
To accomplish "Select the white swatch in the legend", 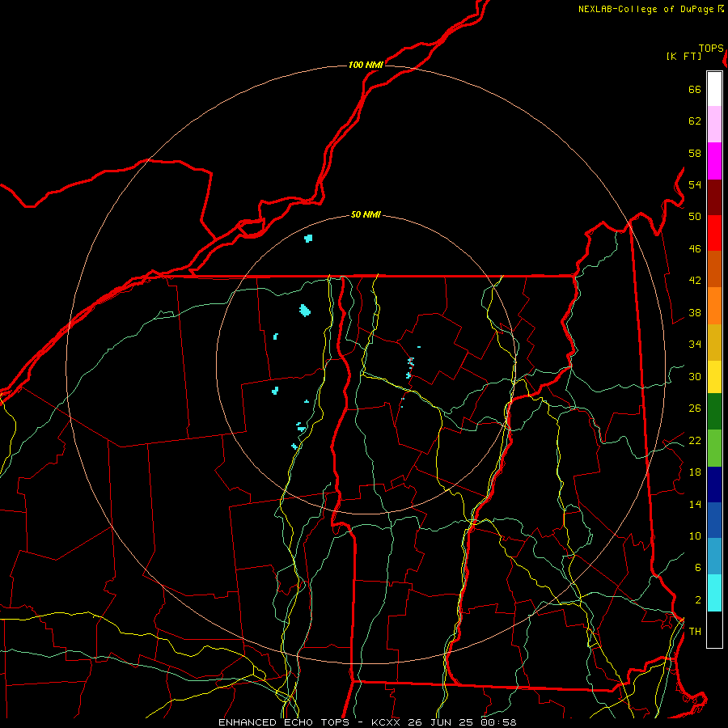I will [x=714, y=89].
